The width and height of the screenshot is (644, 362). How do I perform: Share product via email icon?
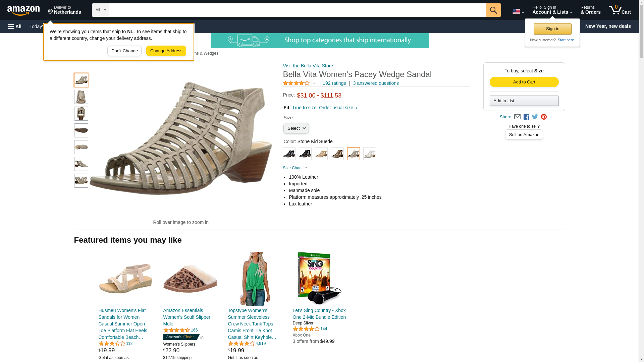click(x=517, y=117)
